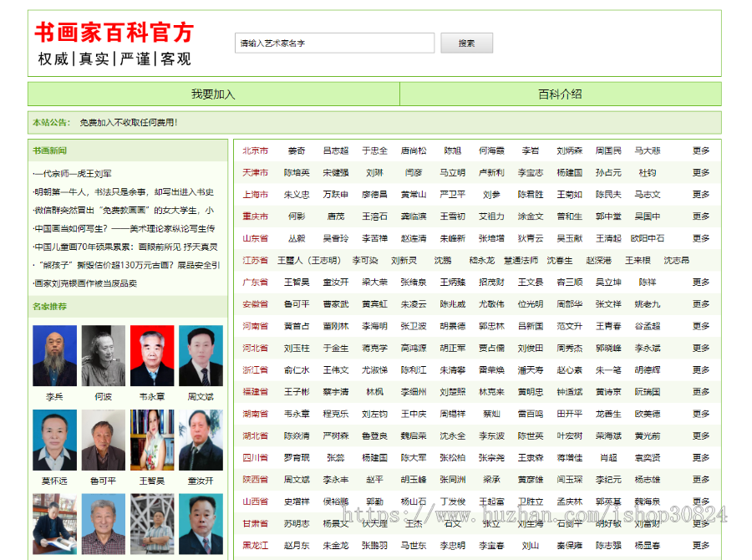Viewport: 752px width, 560px height.
Task: Select the 上海市 region link
Action: coord(255,195)
